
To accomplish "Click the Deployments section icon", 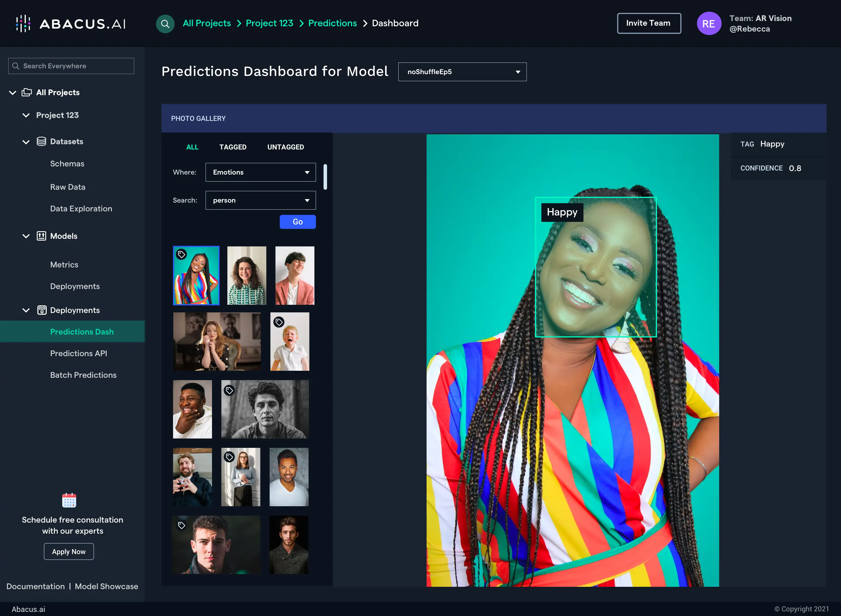I will tap(42, 310).
